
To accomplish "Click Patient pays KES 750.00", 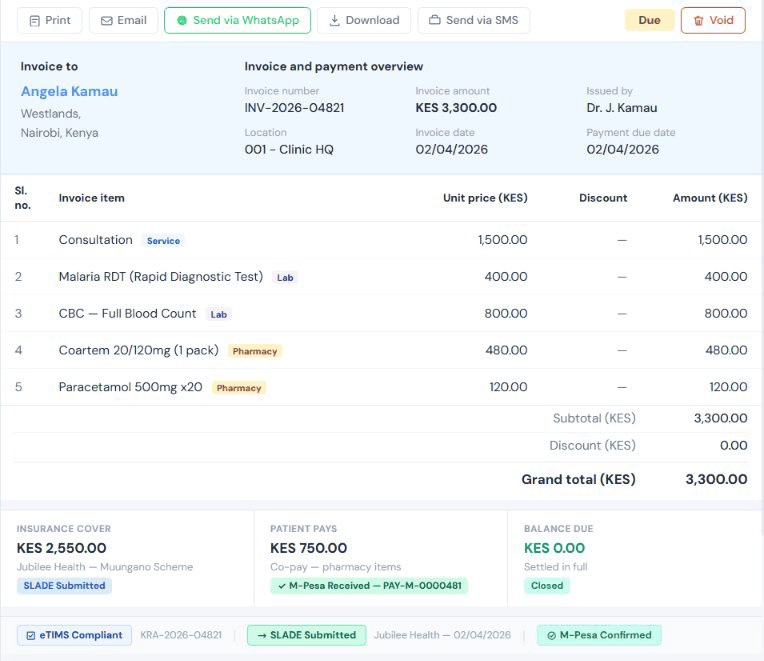I will (308, 548).
